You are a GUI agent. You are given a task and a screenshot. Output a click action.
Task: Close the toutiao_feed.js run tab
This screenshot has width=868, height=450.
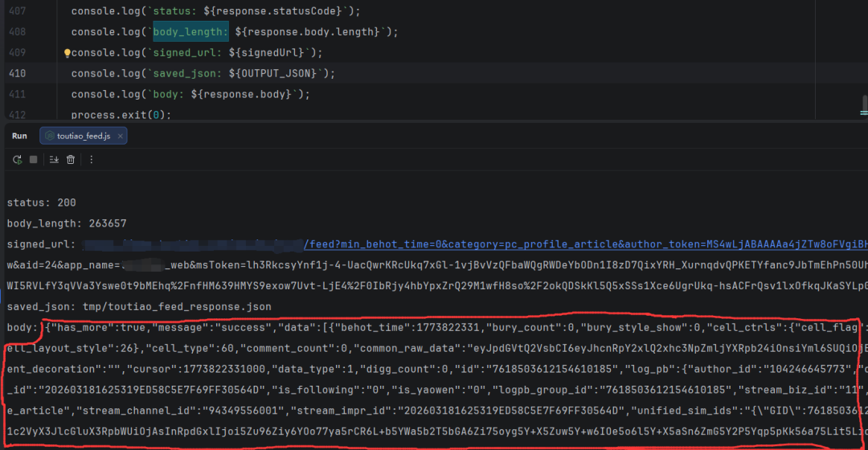120,136
